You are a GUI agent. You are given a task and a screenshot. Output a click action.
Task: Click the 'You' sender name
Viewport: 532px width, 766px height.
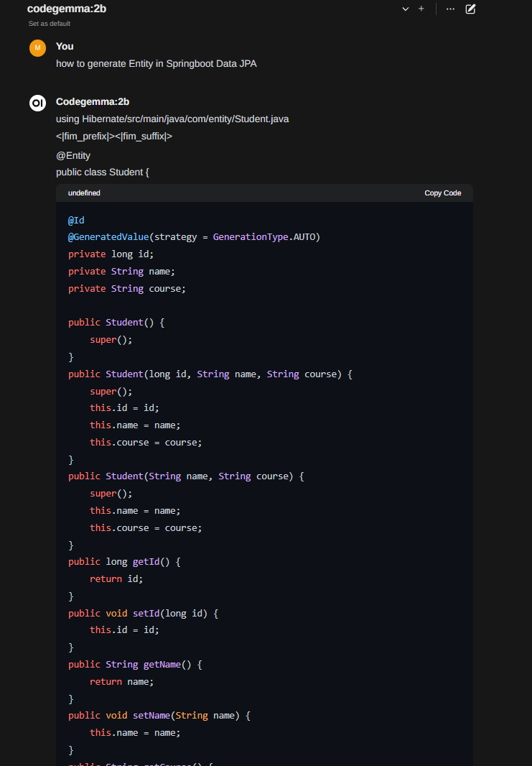[65, 47]
